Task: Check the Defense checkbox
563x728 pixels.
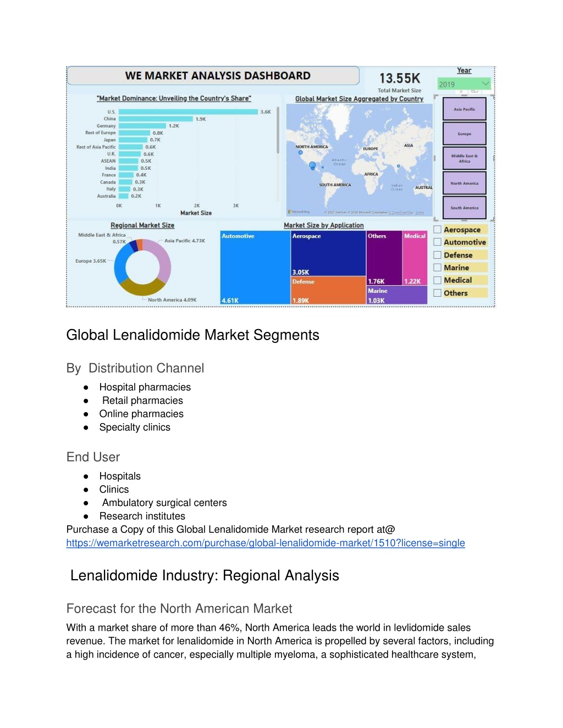Action: coord(438,255)
